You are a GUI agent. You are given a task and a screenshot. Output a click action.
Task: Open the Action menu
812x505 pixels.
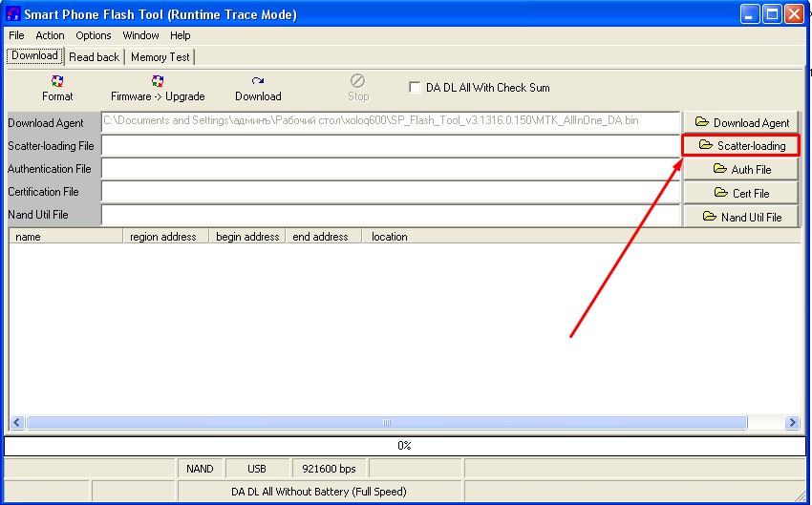[x=50, y=35]
